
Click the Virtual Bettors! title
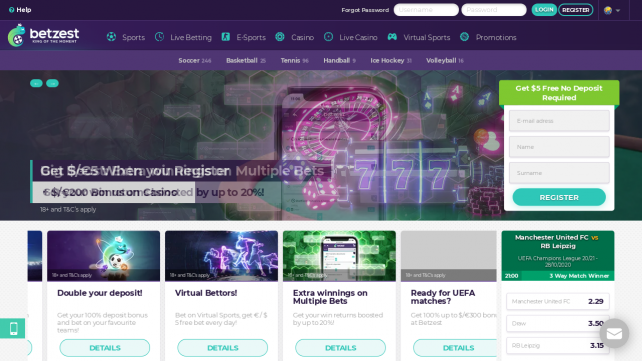[x=206, y=293]
